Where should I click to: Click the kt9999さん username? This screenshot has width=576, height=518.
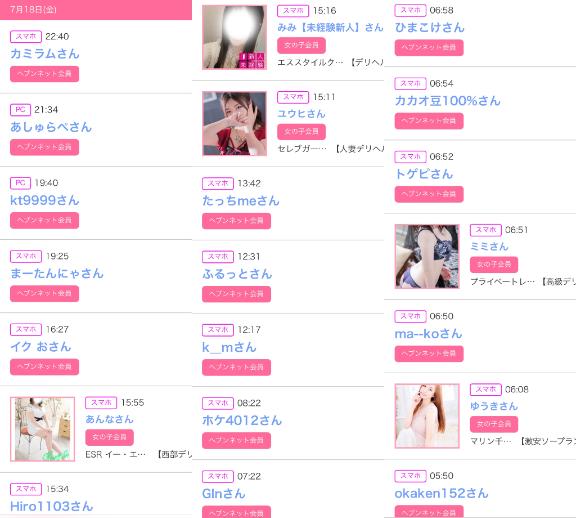click(45, 200)
